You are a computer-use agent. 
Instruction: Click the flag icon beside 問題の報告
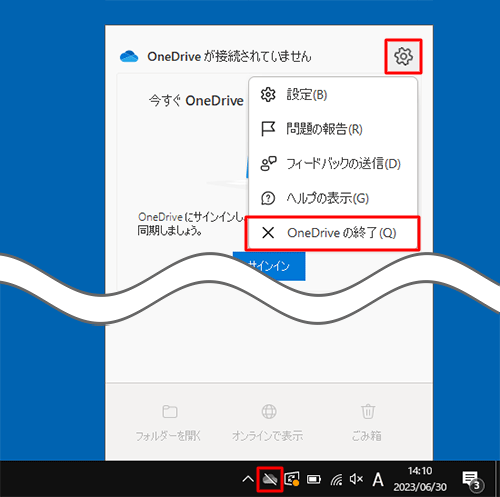(268, 129)
